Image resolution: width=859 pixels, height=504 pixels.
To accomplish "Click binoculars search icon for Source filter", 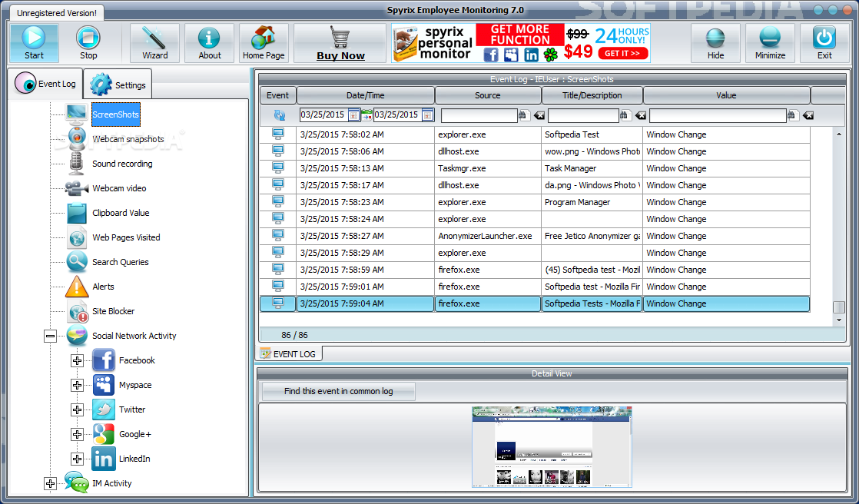I will click(x=523, y=115).
